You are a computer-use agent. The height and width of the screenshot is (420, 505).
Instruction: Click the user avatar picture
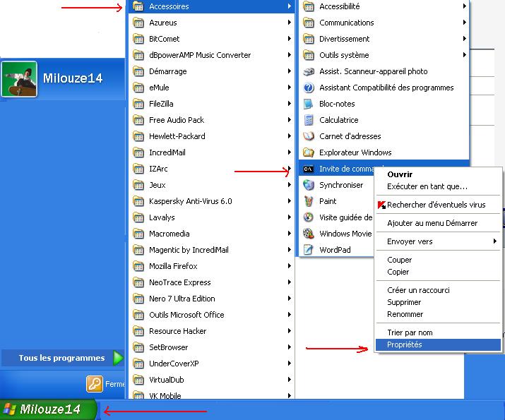coord(19,78)
